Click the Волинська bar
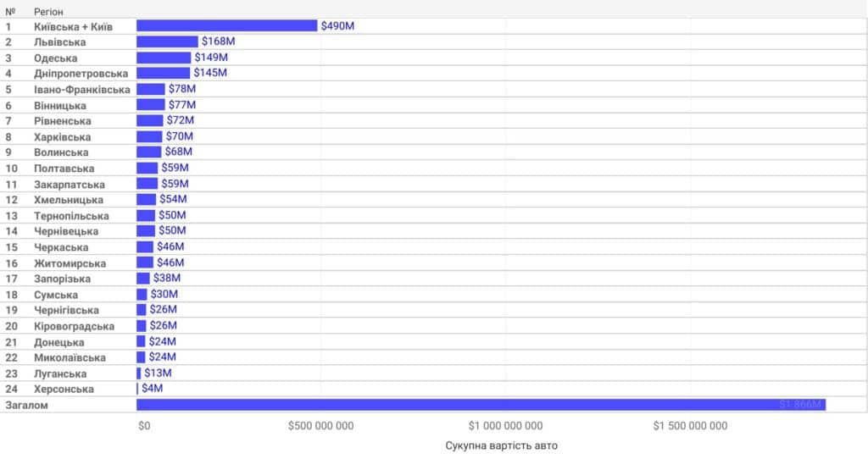 pos(149,152)
